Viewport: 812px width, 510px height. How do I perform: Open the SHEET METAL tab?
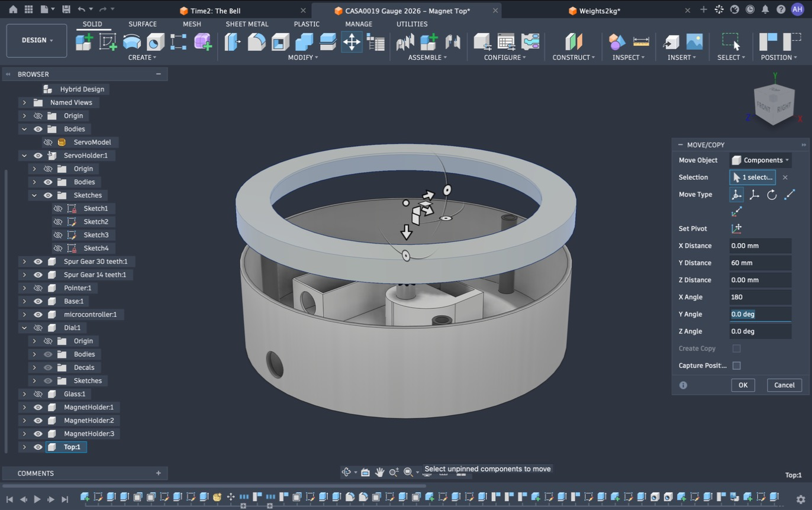coord(247,24)
